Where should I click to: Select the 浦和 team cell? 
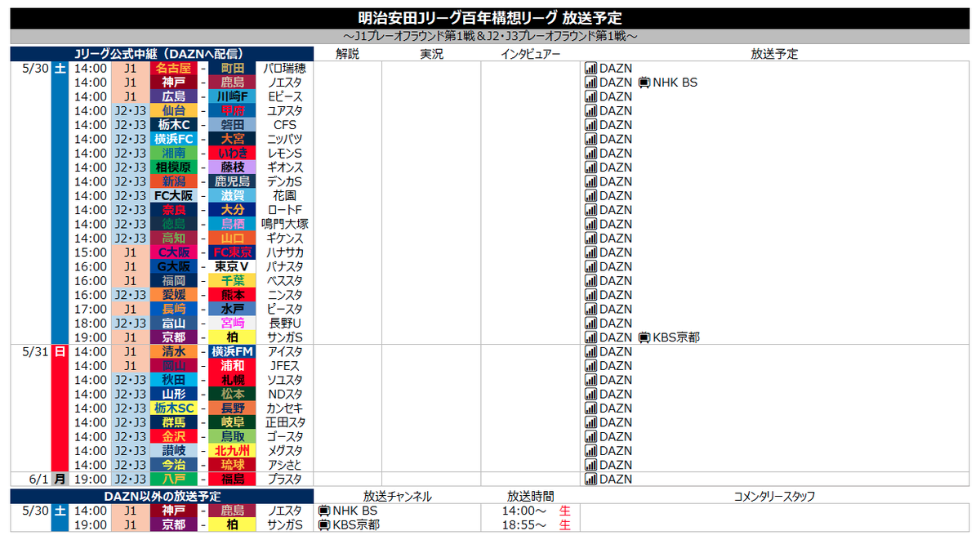tap(232, 365)
